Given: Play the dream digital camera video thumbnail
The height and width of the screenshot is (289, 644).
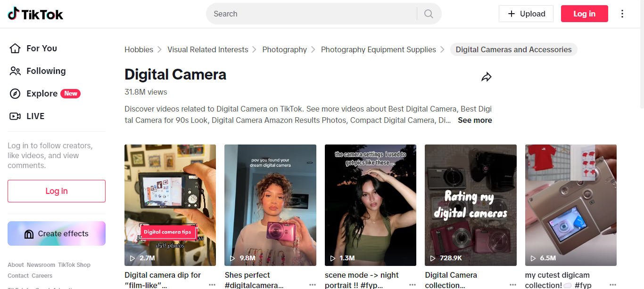Looking at the screenshot, I should [270, 205].
